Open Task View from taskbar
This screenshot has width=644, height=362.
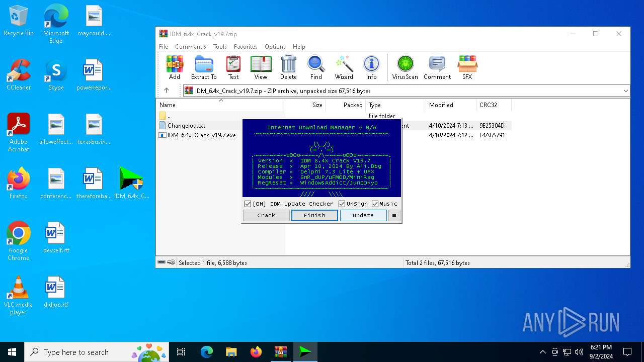(181, 352)
